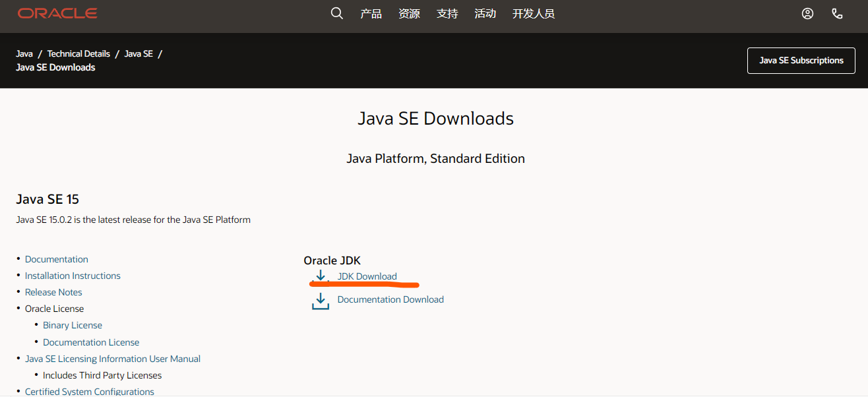Open the Binary License page
Screen dimensions: 868x397
pyautogui.click(x=73, y=324)
